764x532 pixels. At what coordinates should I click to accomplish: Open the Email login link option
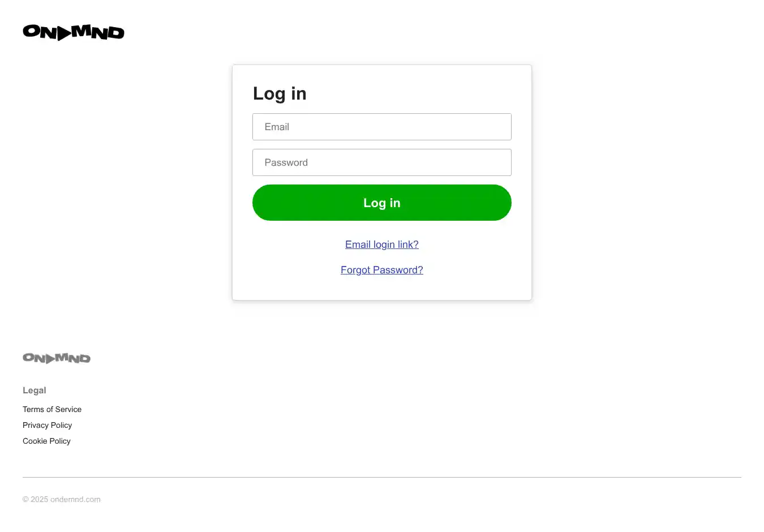[382, 244]
